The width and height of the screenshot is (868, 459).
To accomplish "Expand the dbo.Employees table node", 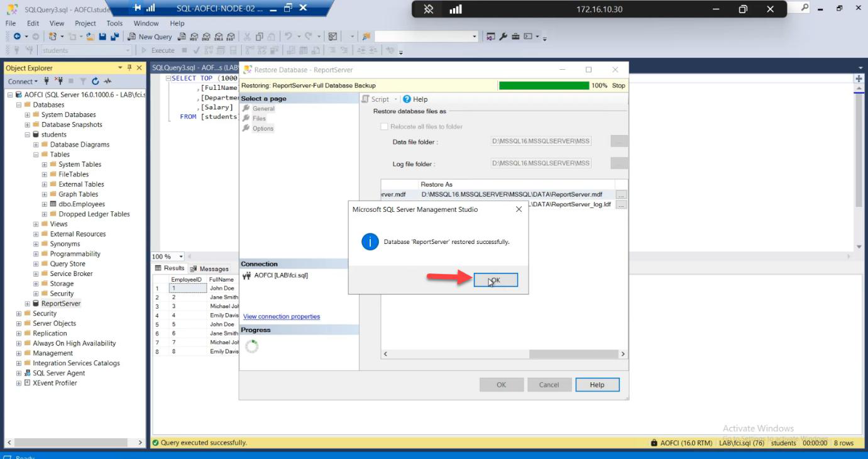I will 45,204.
